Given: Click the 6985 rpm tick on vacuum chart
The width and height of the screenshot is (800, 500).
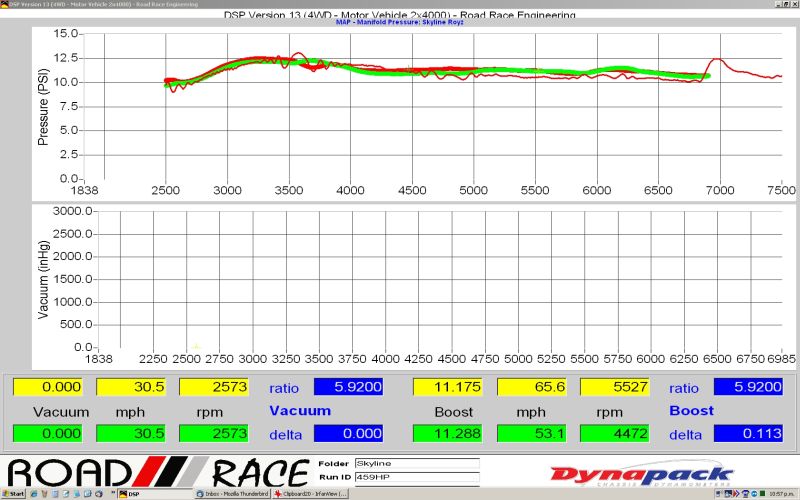Looking at the screenshot, I should click(781, 359).
